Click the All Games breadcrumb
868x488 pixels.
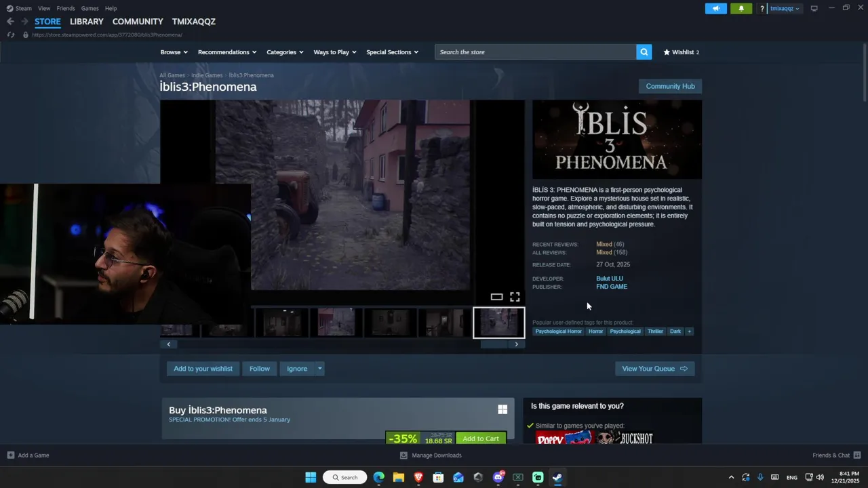[x=172, y=75]
